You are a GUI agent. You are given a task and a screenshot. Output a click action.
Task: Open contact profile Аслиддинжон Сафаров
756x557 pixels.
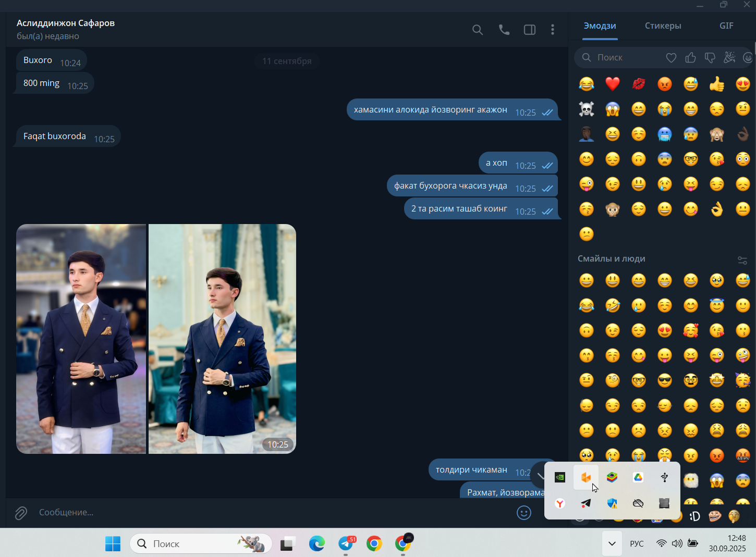coord(66,23)
